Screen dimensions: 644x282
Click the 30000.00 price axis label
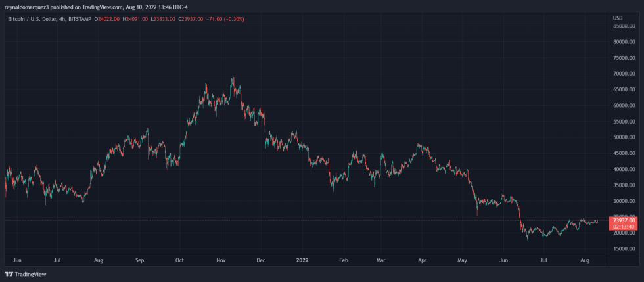624,201
